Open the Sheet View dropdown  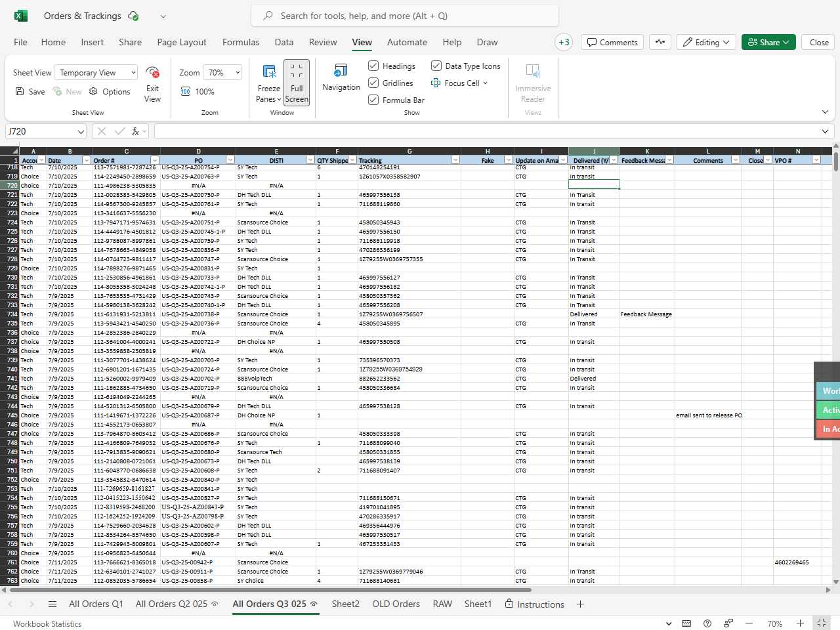[96, 73]
